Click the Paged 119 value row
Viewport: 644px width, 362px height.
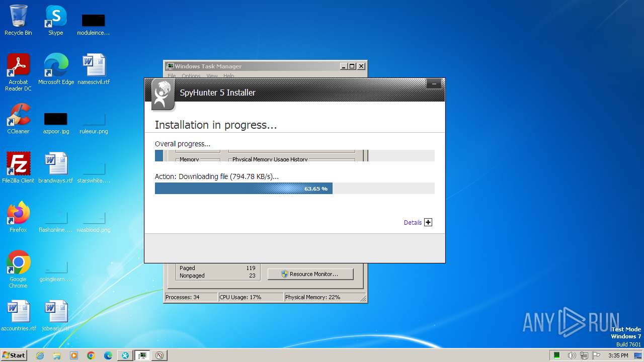click(217, 268)
